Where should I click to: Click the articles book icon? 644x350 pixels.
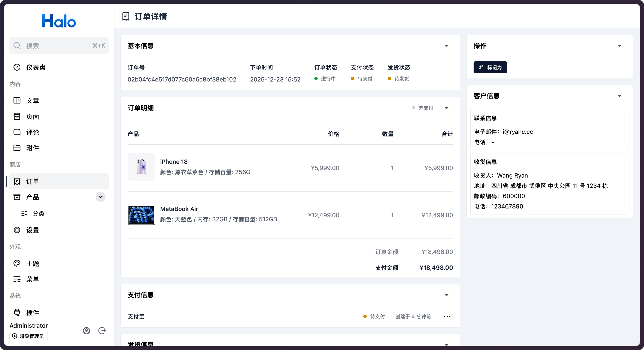(x=17, y=100)
